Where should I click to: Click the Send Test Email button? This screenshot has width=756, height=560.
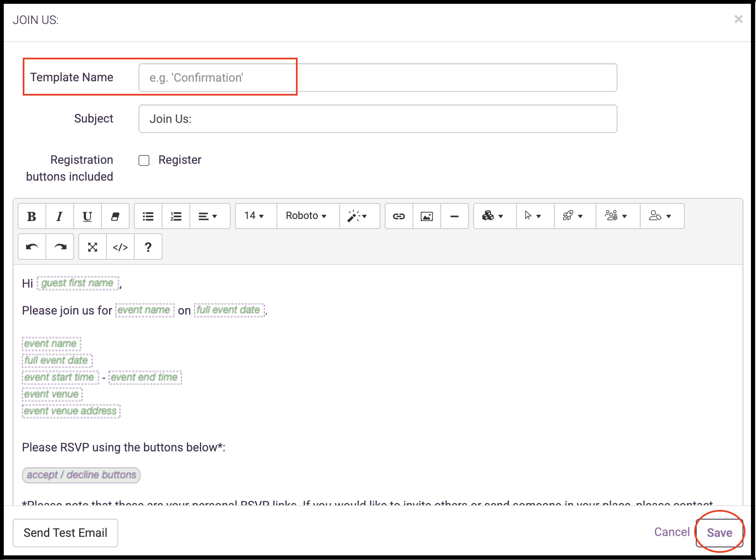point(65,533)
